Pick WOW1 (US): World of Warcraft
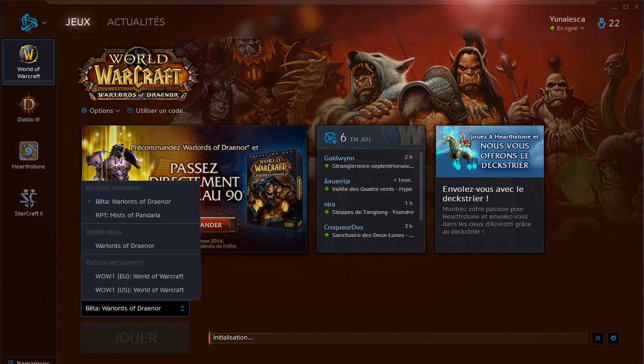The height and width of the screenshot is (364, 644). (x=139, y=290)
